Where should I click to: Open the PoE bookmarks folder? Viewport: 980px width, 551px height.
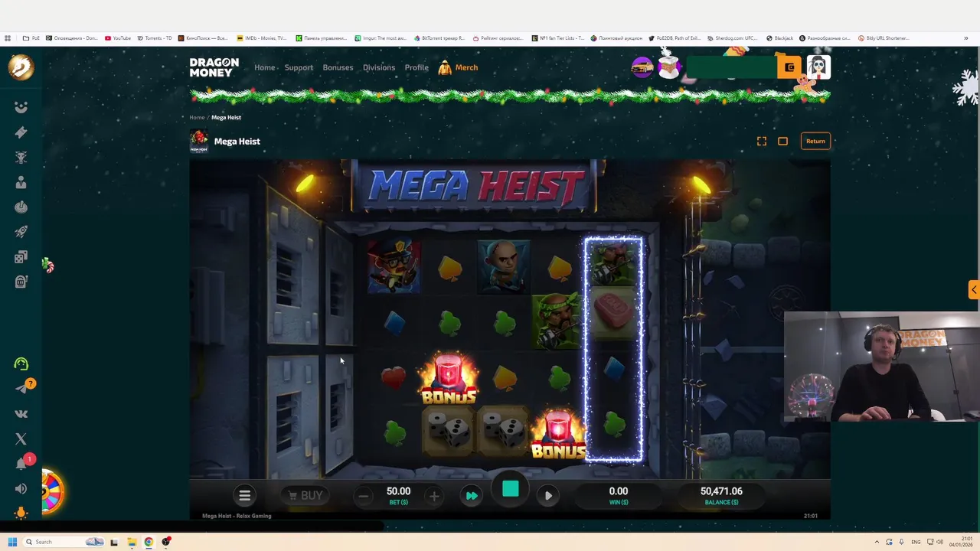[31, 38]
